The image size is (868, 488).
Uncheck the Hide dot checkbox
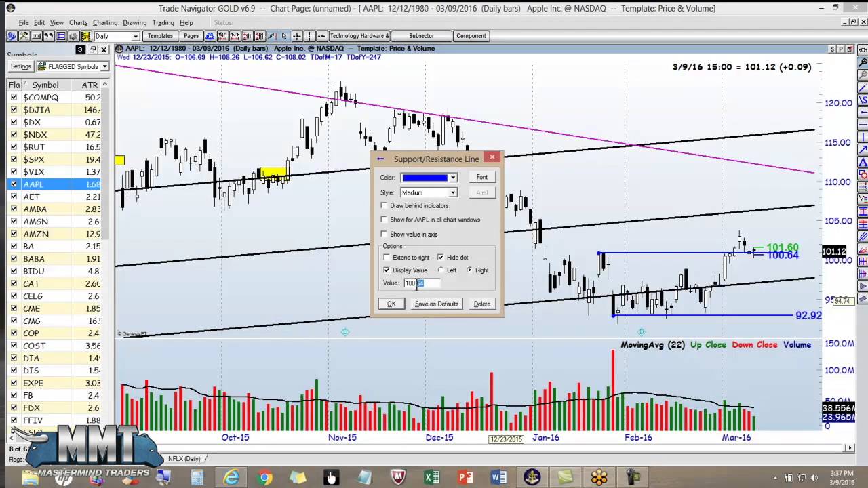pyautogui.click(x=441, y=258)
